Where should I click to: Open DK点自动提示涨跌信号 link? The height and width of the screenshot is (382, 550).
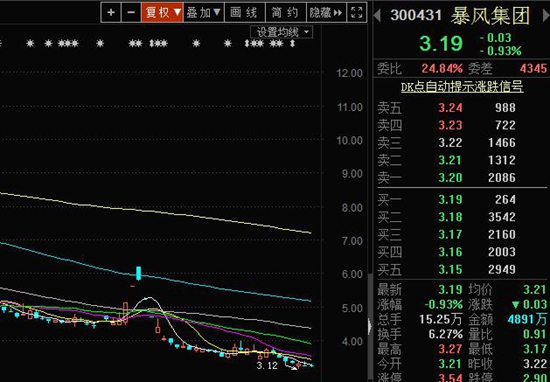(x=462, y=87)
